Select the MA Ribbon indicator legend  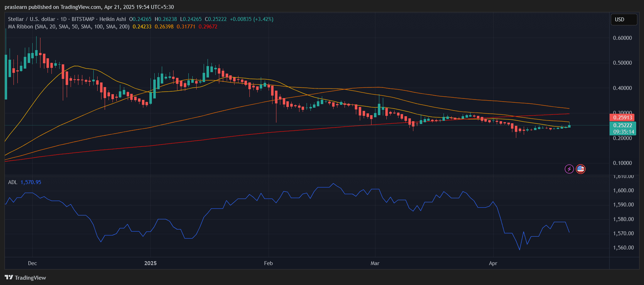click(x=69, y=27)
